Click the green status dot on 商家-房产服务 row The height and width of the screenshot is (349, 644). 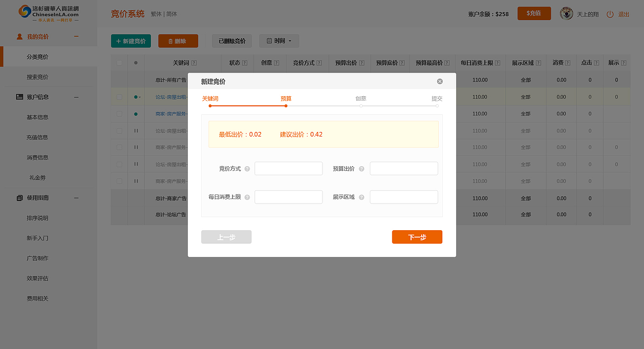pyautogui.click(x=135, y=114)
